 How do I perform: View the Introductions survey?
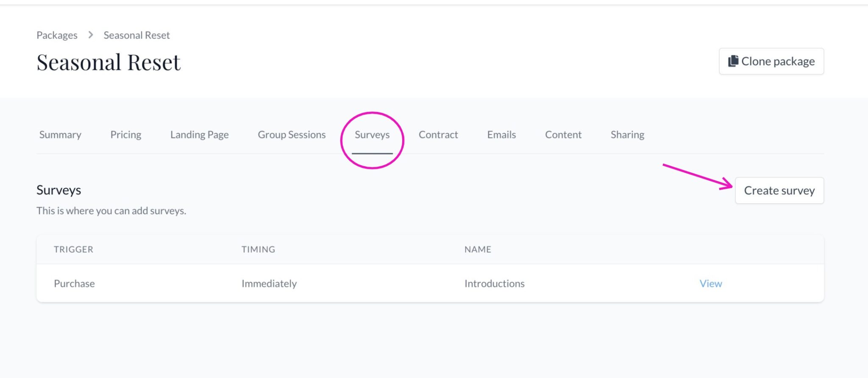click(710, 283)
